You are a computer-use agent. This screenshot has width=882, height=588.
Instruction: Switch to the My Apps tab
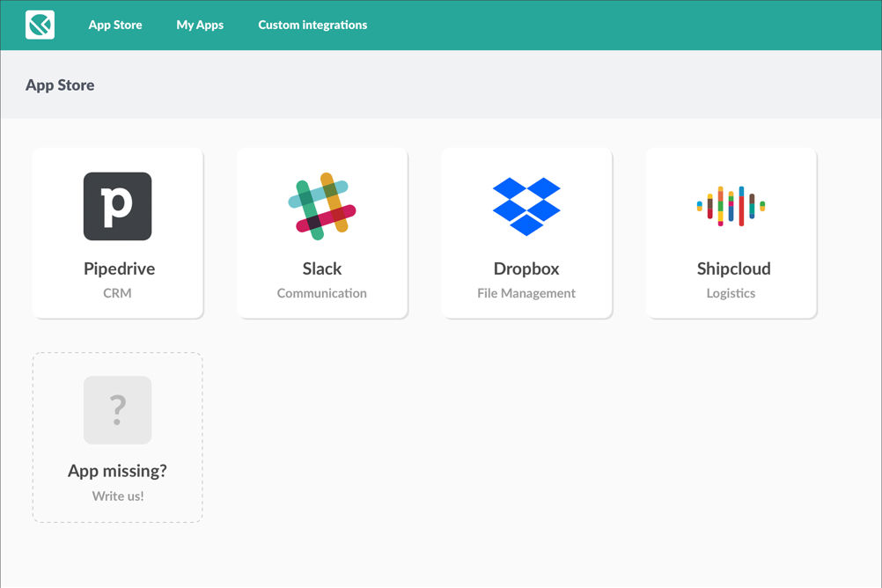(200, 25)
